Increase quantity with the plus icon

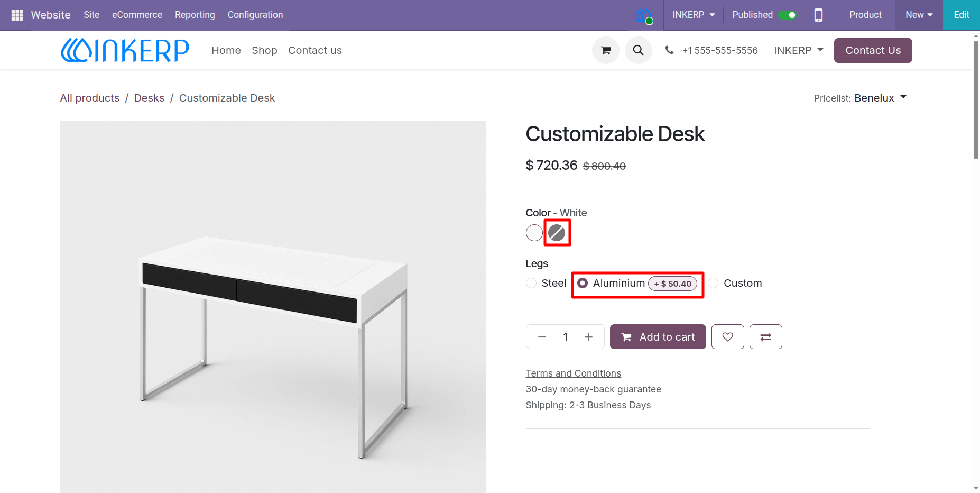click(588, 337)
